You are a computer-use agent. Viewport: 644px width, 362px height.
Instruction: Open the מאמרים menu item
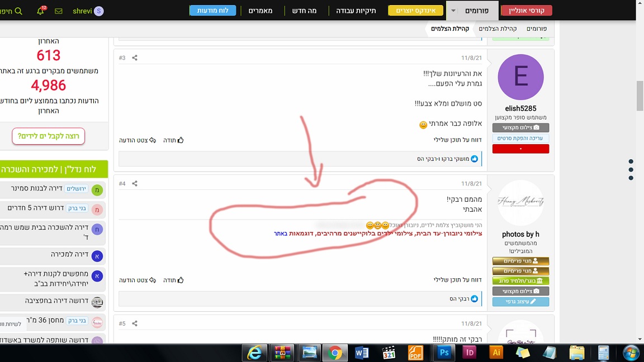point(261,11)
